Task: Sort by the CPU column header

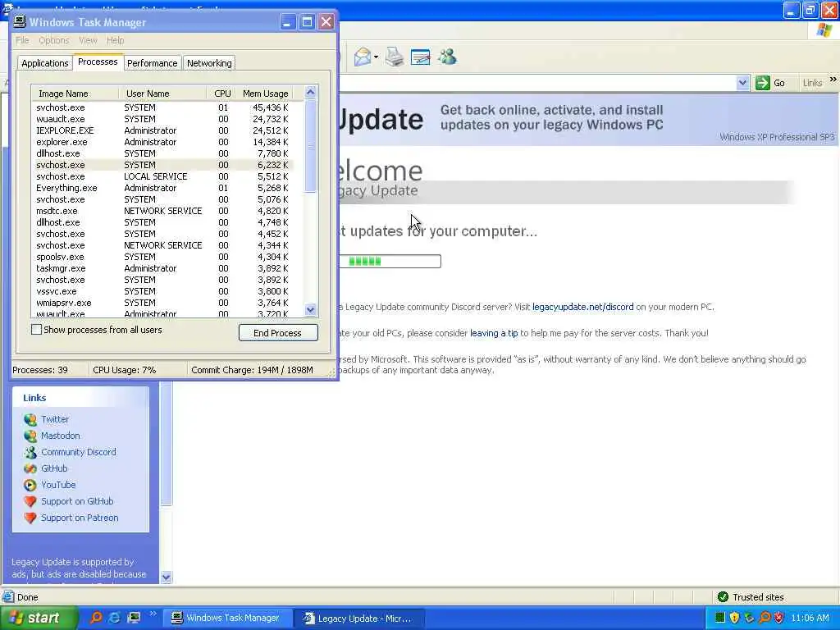Action: pos(222,94)
